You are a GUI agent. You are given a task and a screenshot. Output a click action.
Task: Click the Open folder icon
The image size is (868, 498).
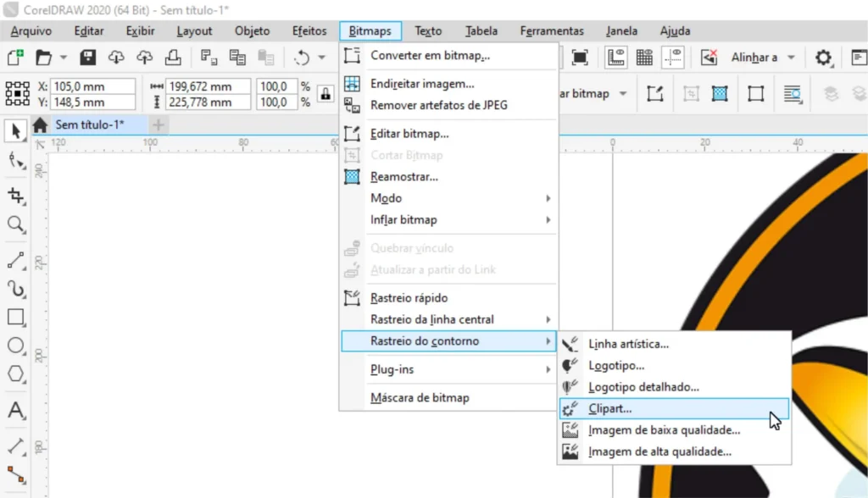pyautogui.click(x=43, y=57)
